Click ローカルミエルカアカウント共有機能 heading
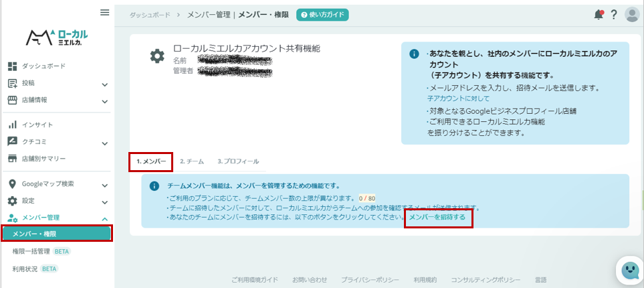 coord(246,48)
